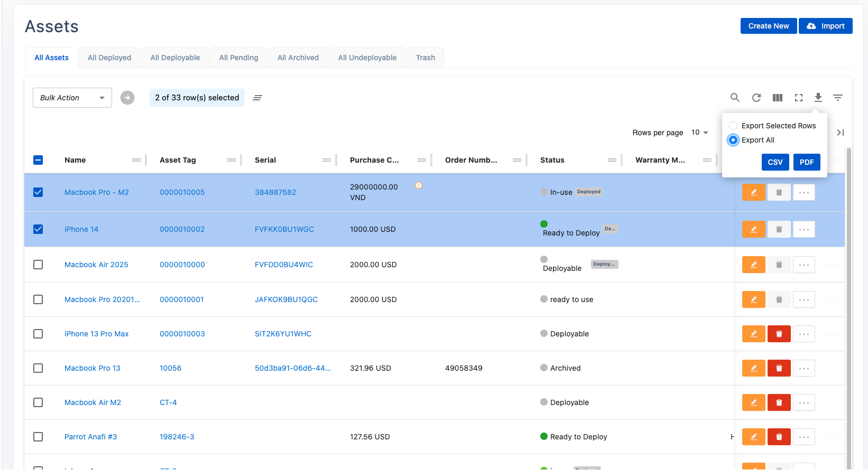Switch to the All Deployable tab
The width and height of the screenshot is (868, 470).
(175, 58)
